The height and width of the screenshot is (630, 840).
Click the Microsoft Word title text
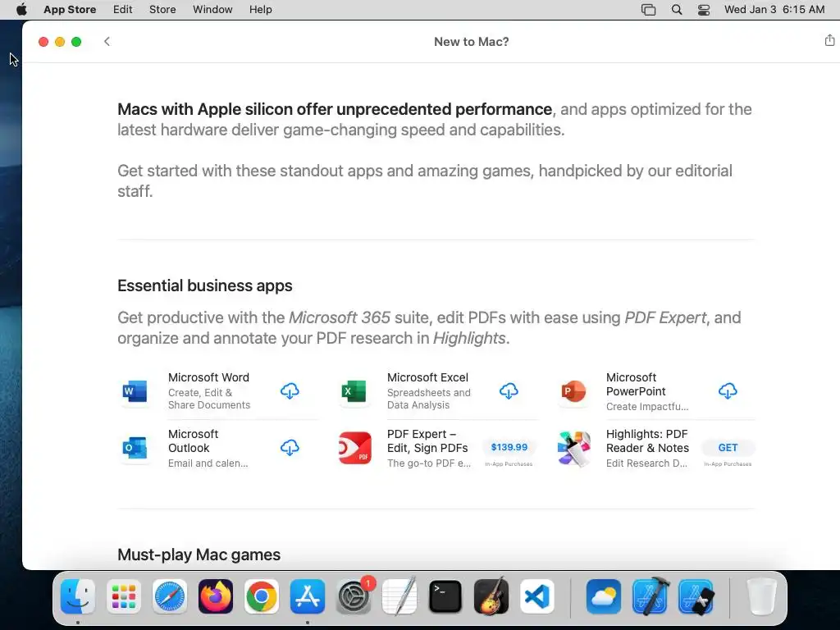click(x=208, y=377)
